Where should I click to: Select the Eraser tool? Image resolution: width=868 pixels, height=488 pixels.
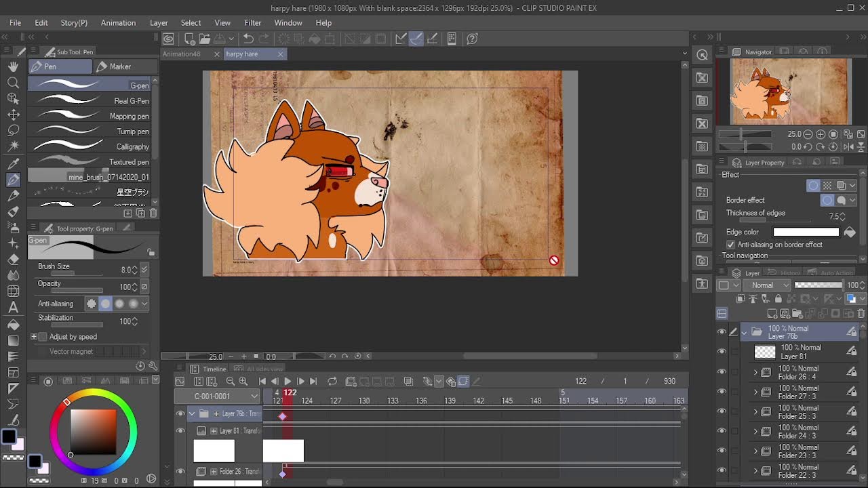pyautogui.click(x=13, y=260)
